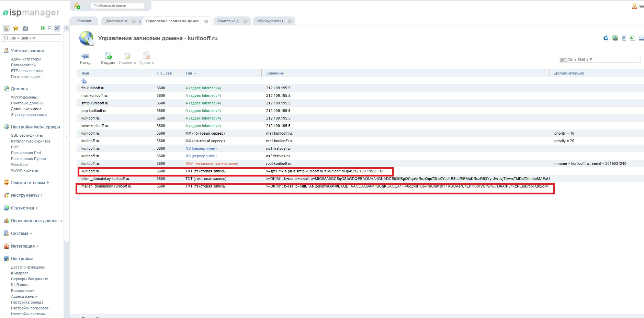Refresh the records list icon
The image size is (644, 318).
click(606, 38)
